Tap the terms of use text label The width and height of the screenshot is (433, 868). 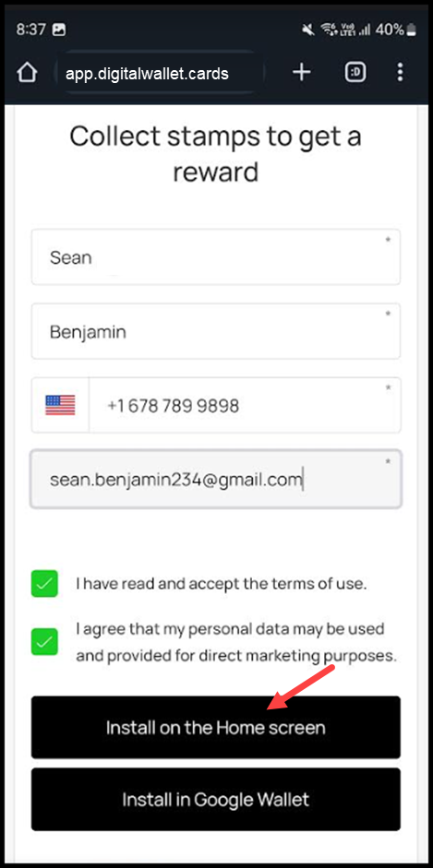point(222,584)
